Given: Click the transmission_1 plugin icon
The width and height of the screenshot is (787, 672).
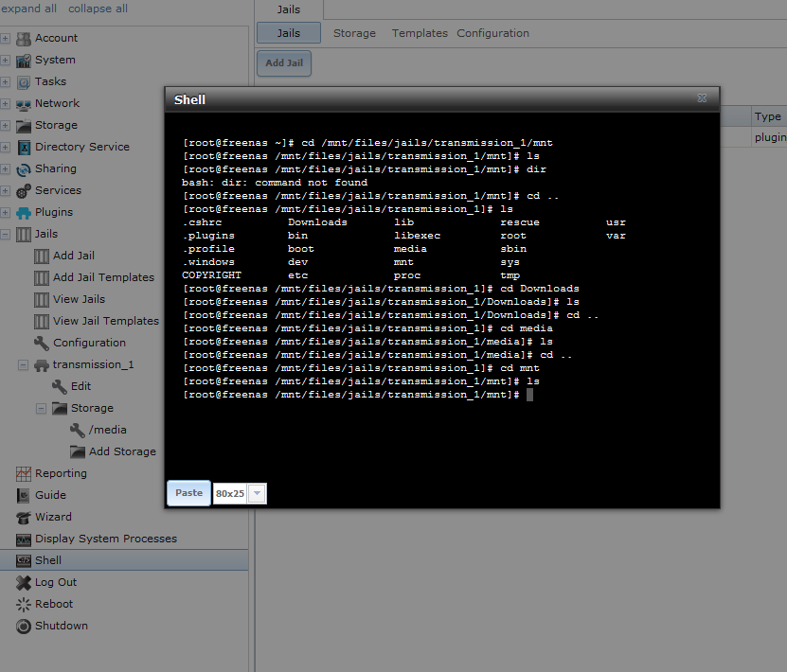Looking at the screenshot, I should 41,365.
